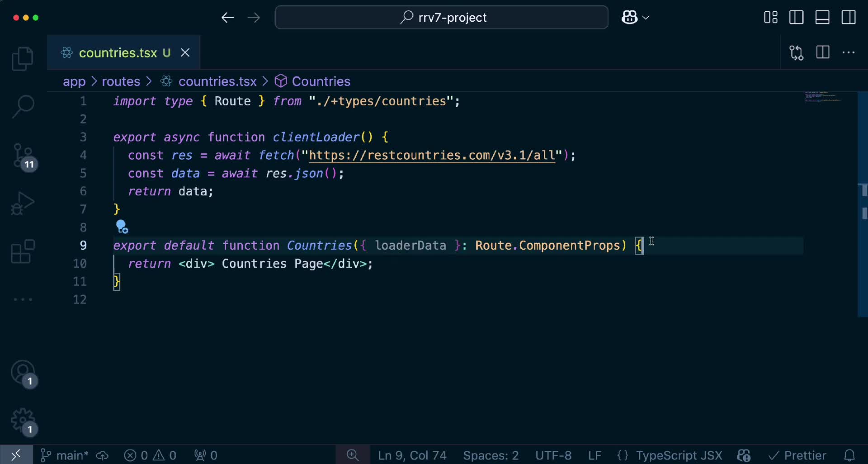Open the Run and Debug view

pos(23,204)
